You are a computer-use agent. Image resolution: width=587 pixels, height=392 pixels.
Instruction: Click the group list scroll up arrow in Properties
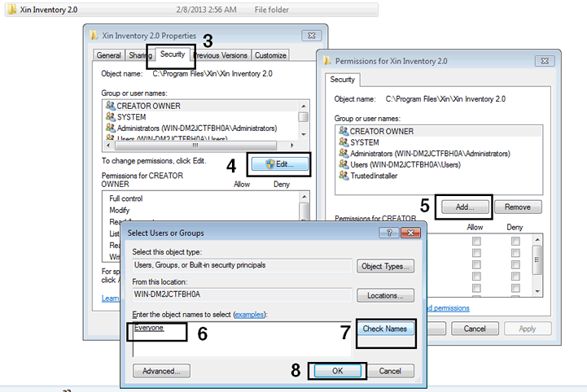pyautogui.click(x=304, y=107)
